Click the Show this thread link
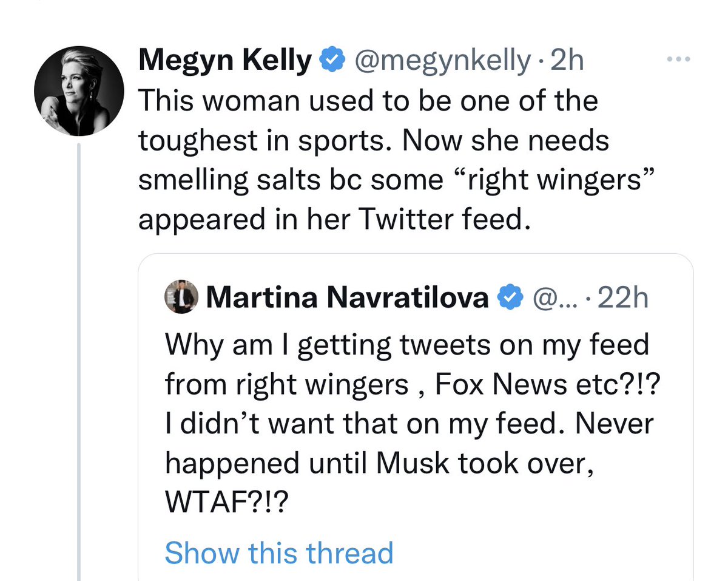Viewport: 728px width, 581px height. pyautogui.click(x=279, y=553)
